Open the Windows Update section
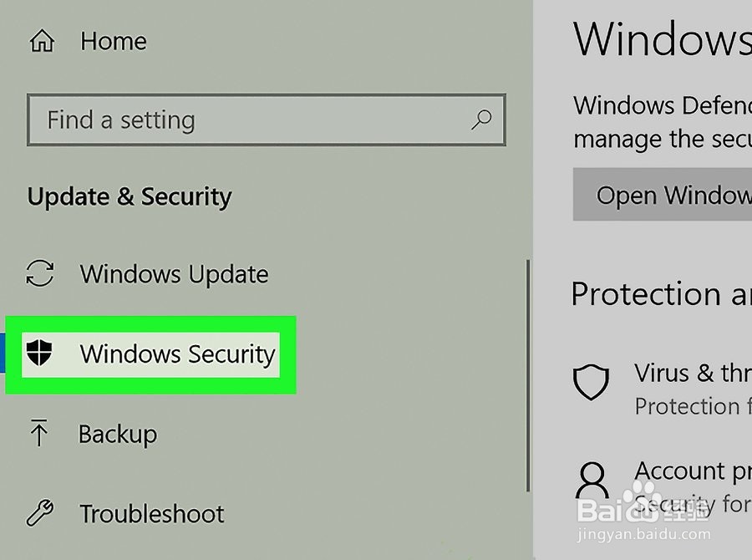The width and height of the screenshot is (752, 560). [x=173, y=274]
